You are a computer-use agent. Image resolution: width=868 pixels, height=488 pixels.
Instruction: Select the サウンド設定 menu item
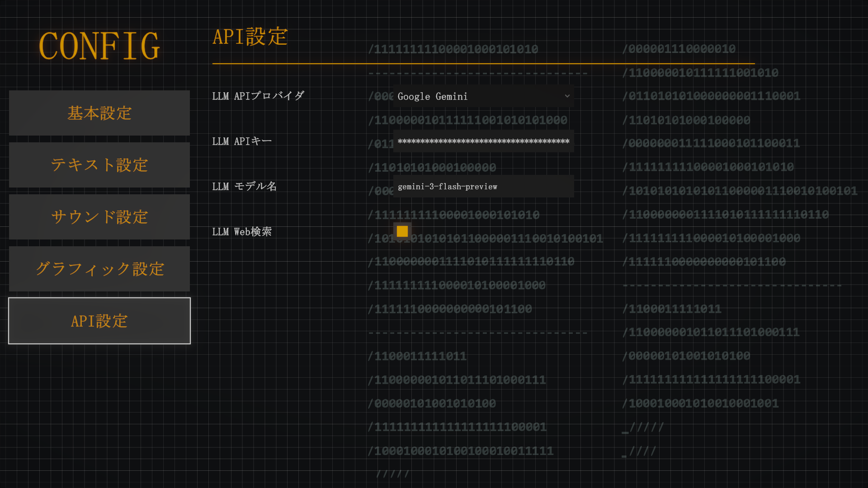99,217
